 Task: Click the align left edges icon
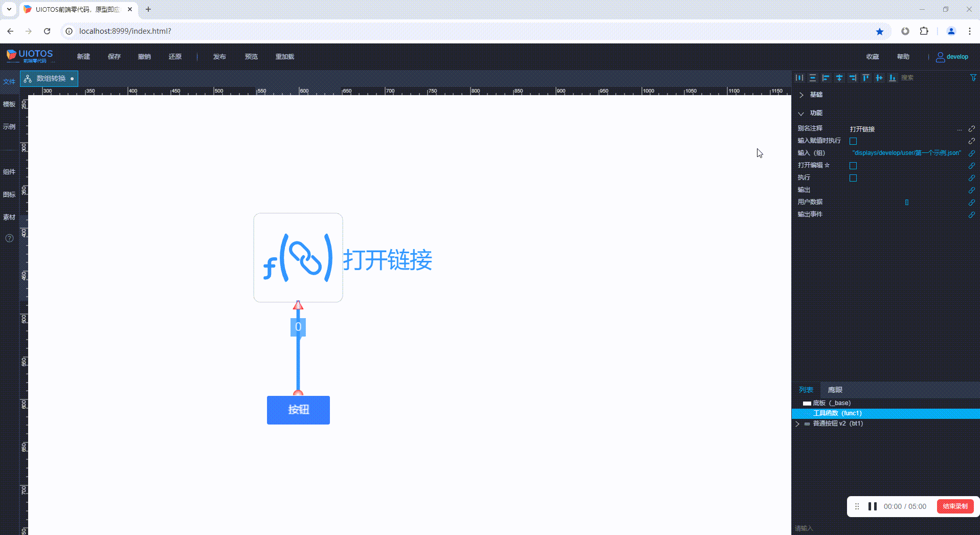(826, 78)
